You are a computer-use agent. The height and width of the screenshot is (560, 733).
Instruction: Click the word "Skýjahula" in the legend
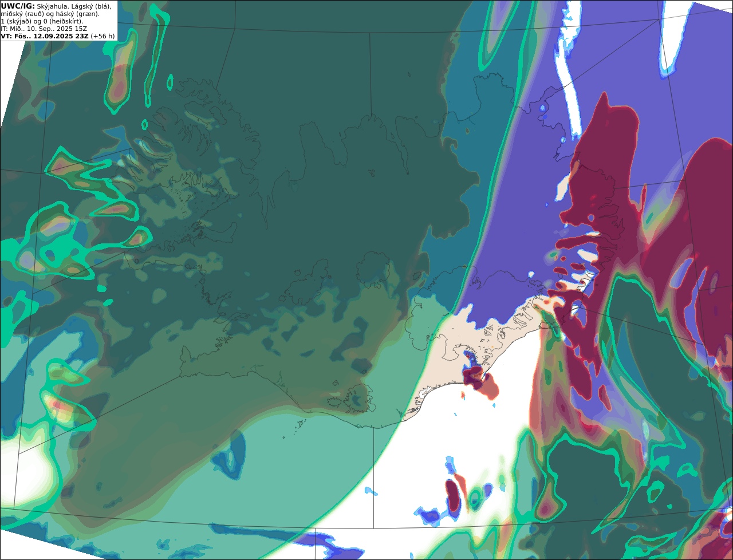pyautogui.click(x=52, y=6)
